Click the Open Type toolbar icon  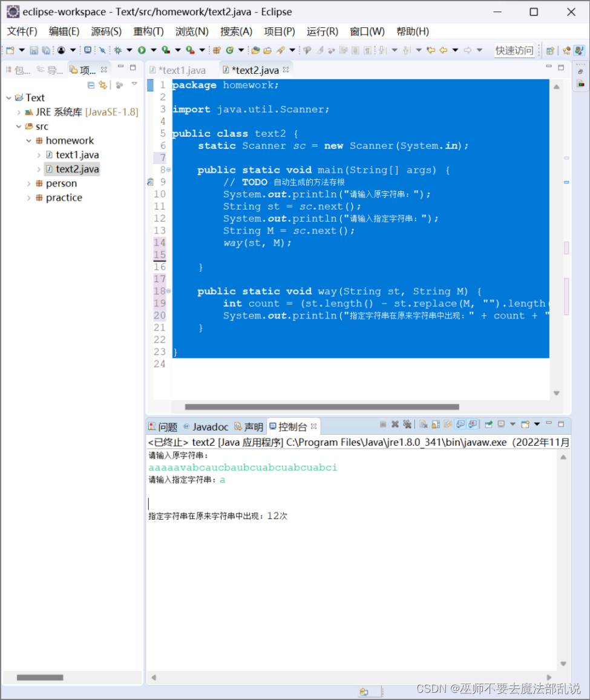(x=256, y=50)
